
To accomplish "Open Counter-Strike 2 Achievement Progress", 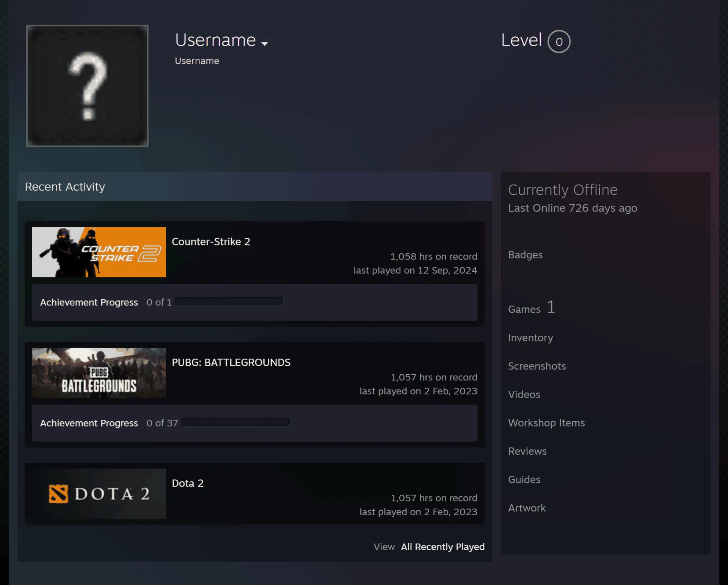I will click(x=254, y=302).
